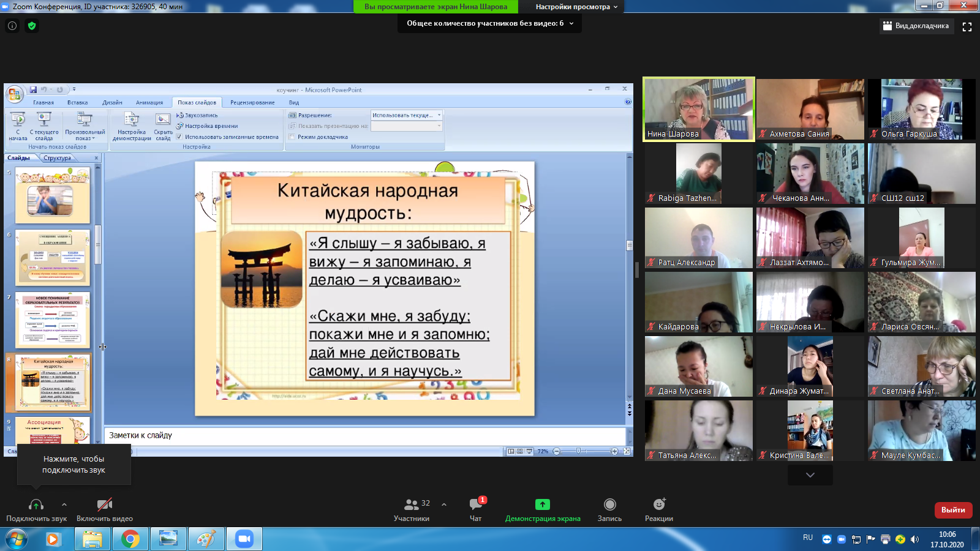Click the red Выйти leave button

click(x=953, y=510)
